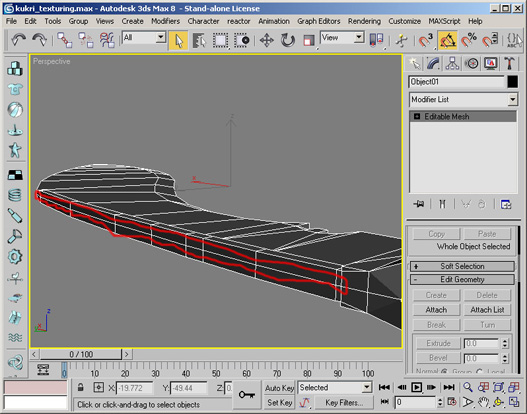Click the Set Key button
This screenshot has height=414, width=527.
pyautogui.click(x=280, y=402)
